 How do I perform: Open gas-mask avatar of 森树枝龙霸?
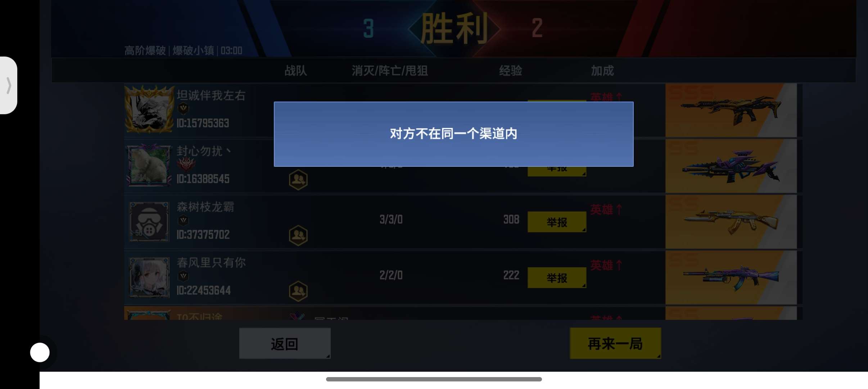149,222
